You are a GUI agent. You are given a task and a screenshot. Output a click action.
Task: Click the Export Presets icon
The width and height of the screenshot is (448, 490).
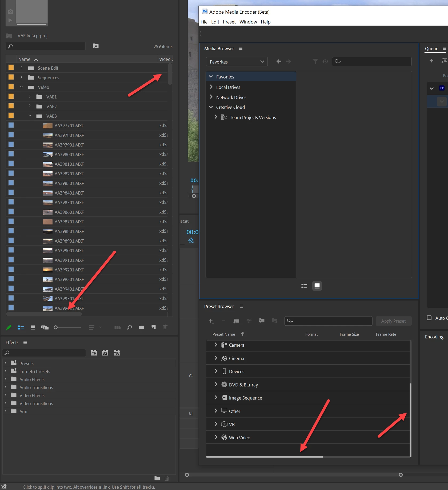point(275,321)
